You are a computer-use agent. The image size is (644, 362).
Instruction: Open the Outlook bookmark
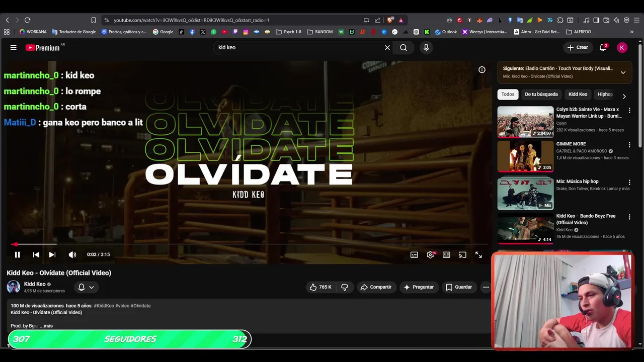click(446, 32)
